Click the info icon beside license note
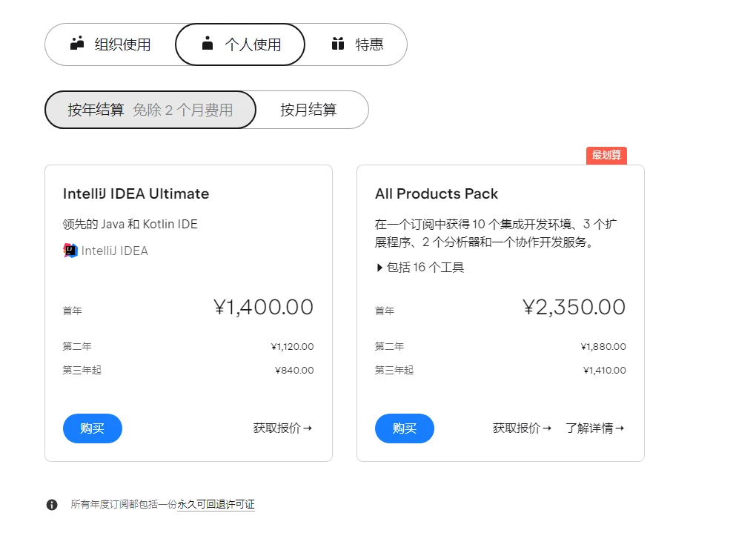The width and height of the screenshot is (756, 533). pos(52,505)
